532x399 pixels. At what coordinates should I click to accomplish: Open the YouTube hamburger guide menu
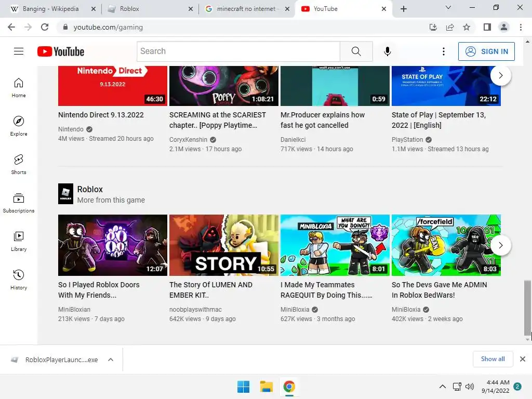[19, 51]
